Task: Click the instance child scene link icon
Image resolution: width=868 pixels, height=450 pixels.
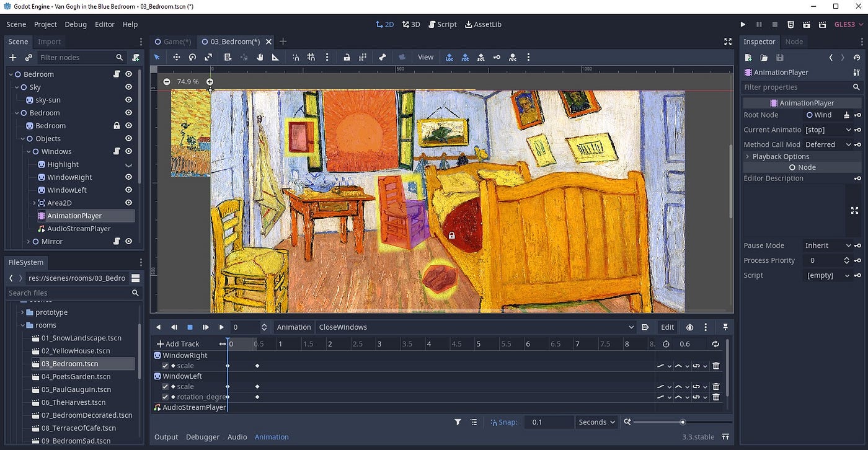Action: click(x=29, y=57)
